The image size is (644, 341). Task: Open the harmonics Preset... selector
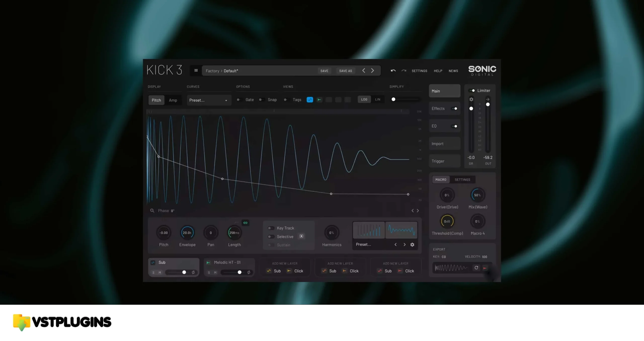click(x=363, y=245)
